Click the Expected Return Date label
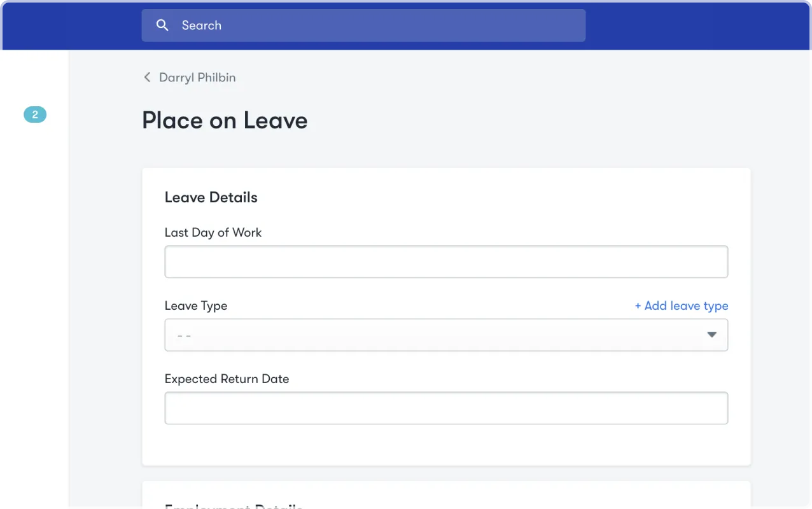812x509 pixels. click(x=227, y=379)
